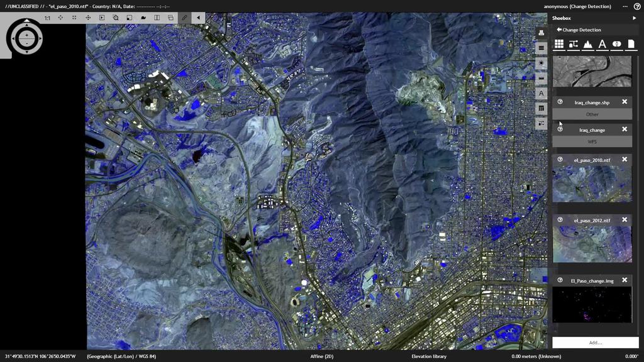The width and height of the screenshot is (644, 362).
Task: Open the grayscale river image thumbnail
Action: coord(592,72)
